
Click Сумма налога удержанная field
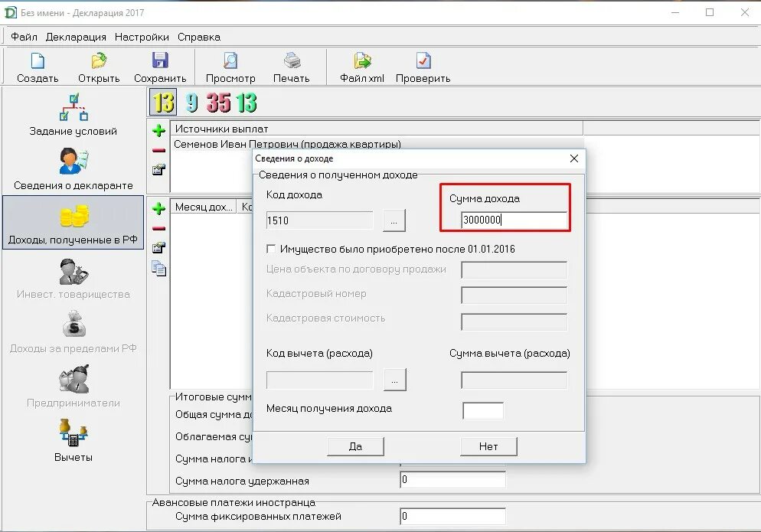(452, 480)
